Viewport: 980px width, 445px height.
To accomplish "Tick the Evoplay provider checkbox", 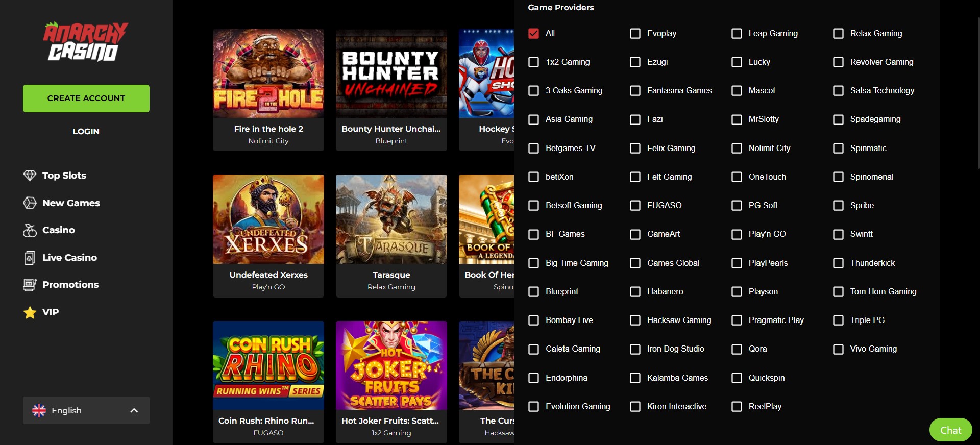I will pos(635,33).
